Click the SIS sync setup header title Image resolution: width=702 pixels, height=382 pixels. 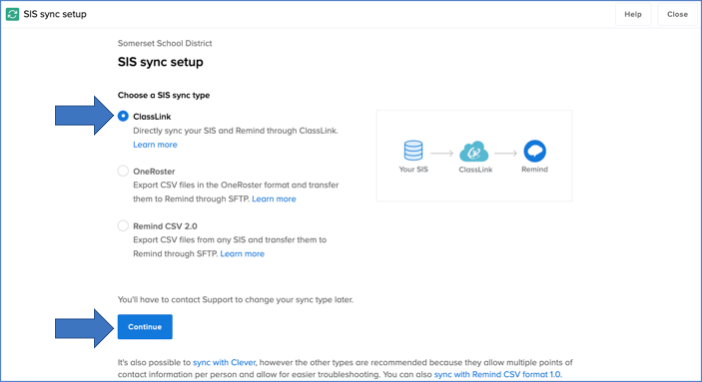click(x=55, y=14)
